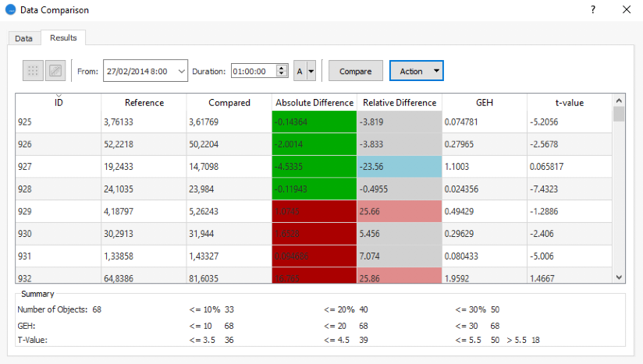Sort table by ID column header
The height and width of the screenshot is (364, 643).
59,103
